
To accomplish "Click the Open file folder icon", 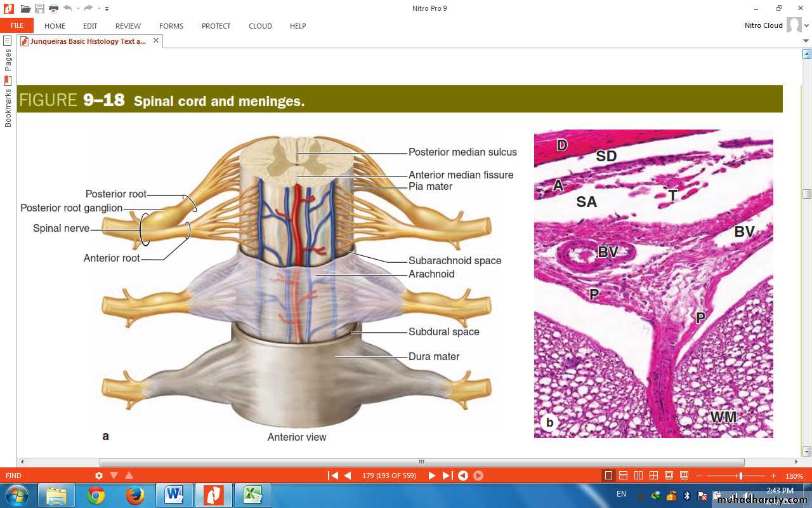I will coord(25,8).
